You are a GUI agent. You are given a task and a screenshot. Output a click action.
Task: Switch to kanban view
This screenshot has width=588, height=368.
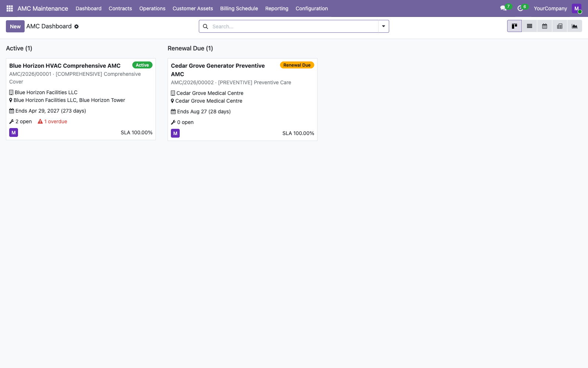click(514, 26)
